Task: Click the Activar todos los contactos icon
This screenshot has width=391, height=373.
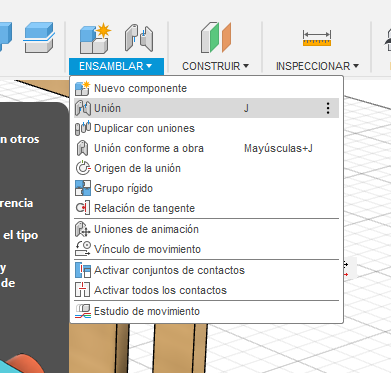Action: pos(82,290)
